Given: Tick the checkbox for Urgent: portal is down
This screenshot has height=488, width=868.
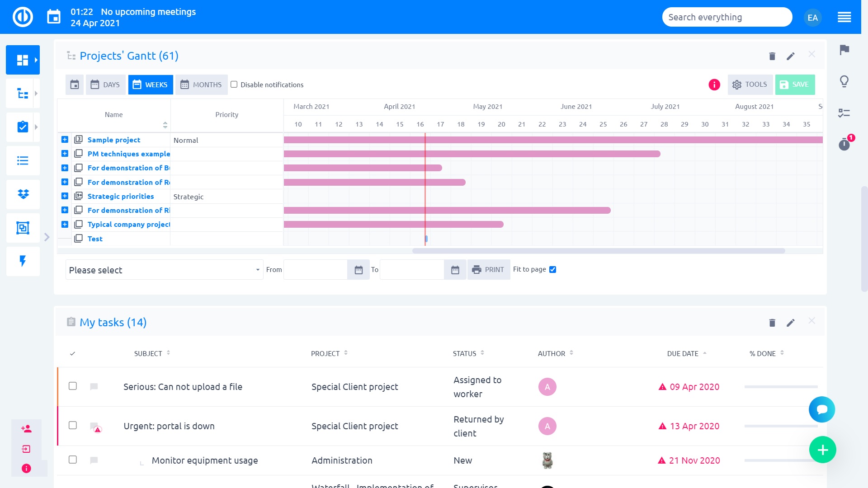Looking at the screenshot, I should coord(73,426).
